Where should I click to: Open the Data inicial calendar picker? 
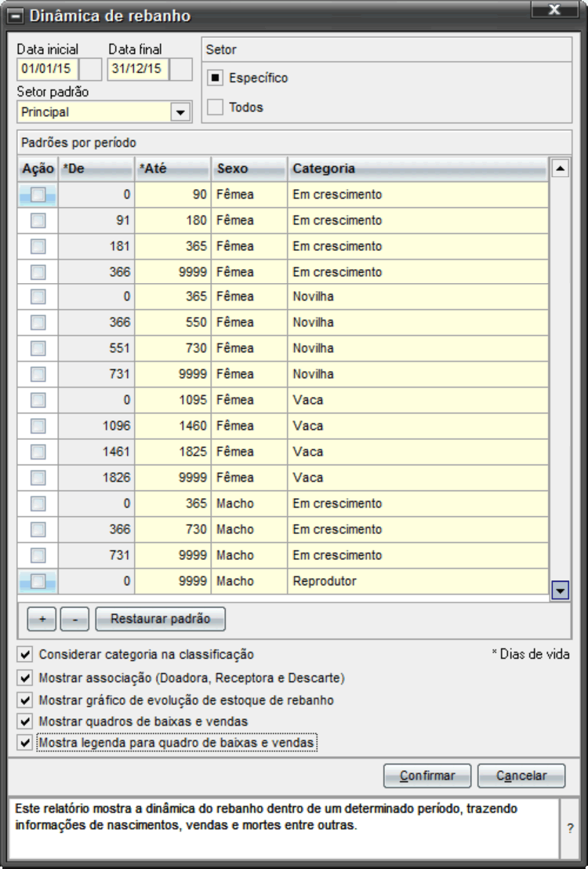tap(90, 69)
